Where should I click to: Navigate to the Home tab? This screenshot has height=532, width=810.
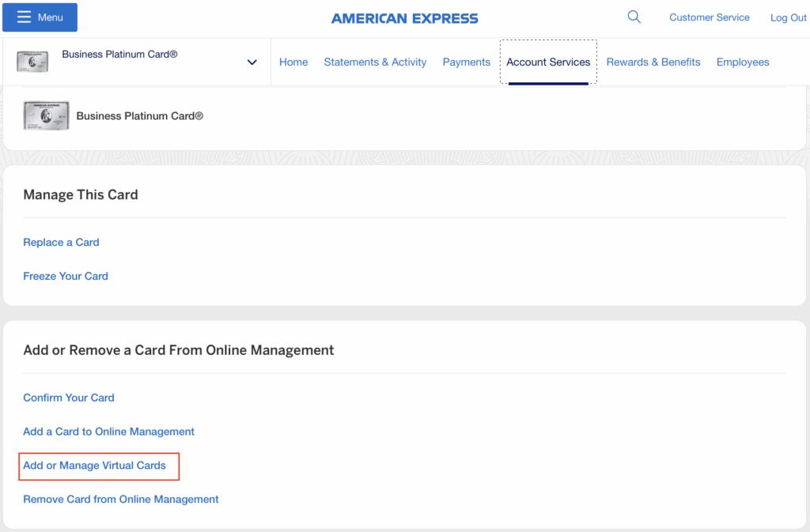(x=293, y=62)
